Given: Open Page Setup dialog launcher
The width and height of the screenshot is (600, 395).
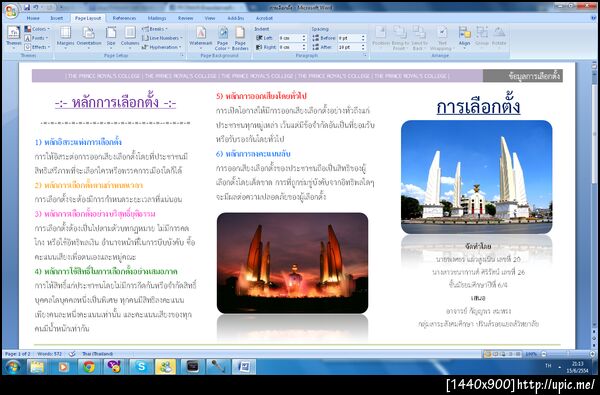Looking at the screenshot, I should [x=182, y=56].
